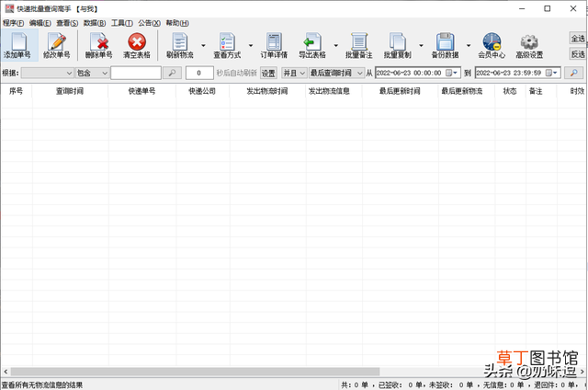The height and width of the screenshot is (390, 588).
Task: Open the 帮助(H) menu
Action: [177, 23]
